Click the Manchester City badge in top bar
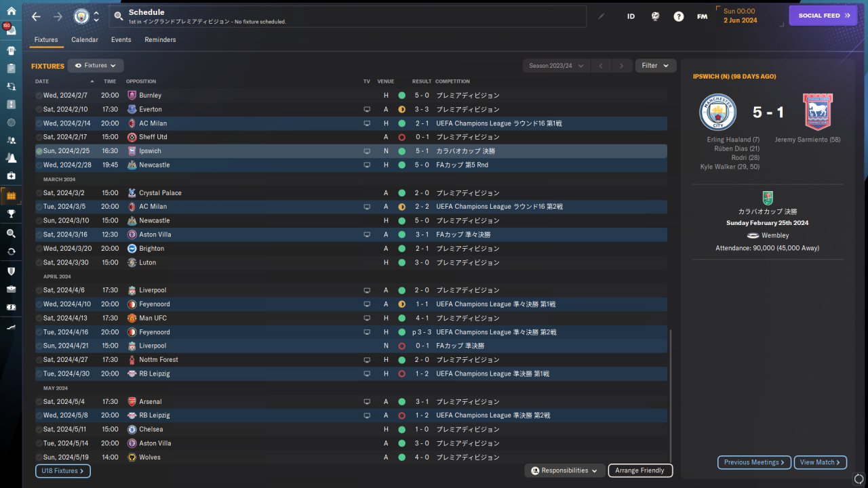This screenshot has width=868, height=488. pos(81,16)
